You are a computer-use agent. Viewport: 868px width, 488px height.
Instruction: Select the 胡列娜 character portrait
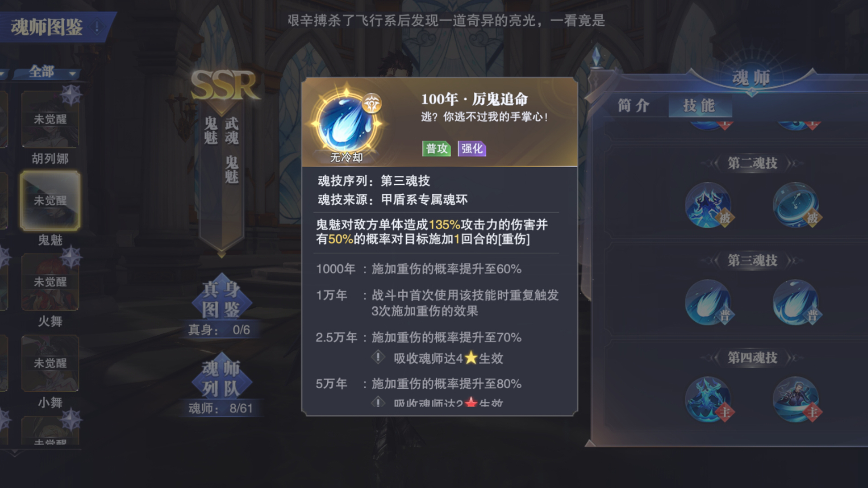click(x=50, y=119)
